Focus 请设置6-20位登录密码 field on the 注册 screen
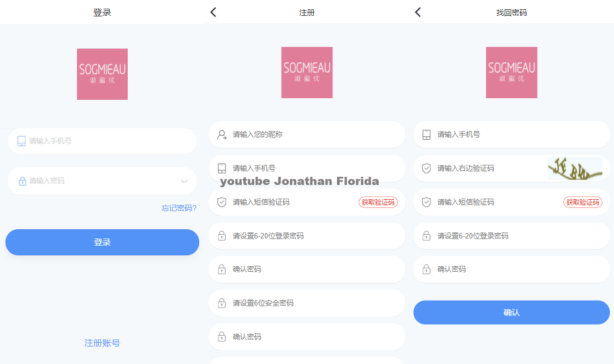This screenshot has width=614, height=364. point(307,236)
